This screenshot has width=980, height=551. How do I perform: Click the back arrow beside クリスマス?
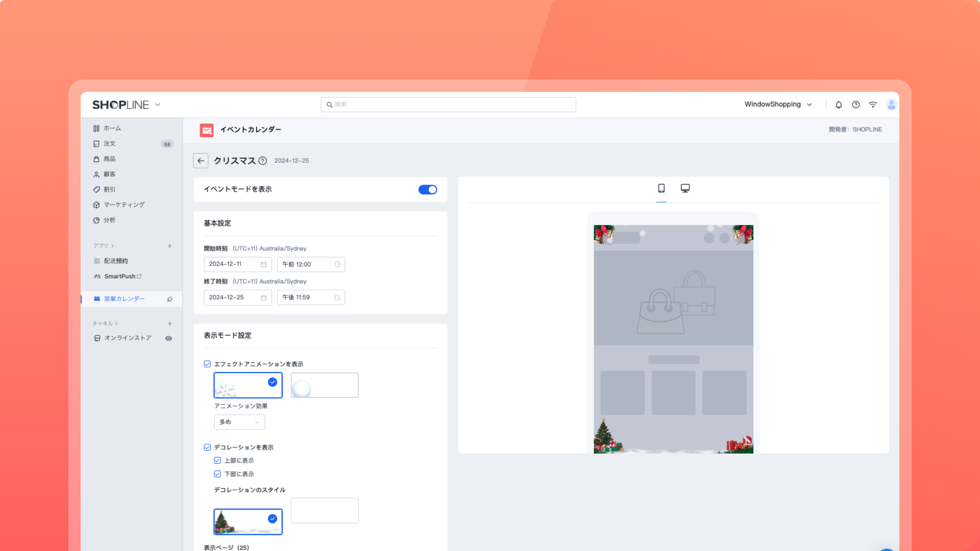tap(201, 161)
